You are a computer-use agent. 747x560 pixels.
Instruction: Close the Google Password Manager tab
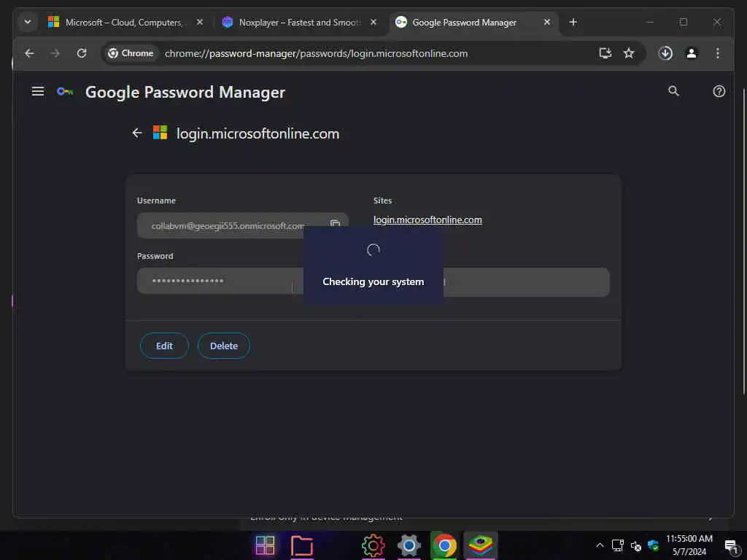[547, 23]
